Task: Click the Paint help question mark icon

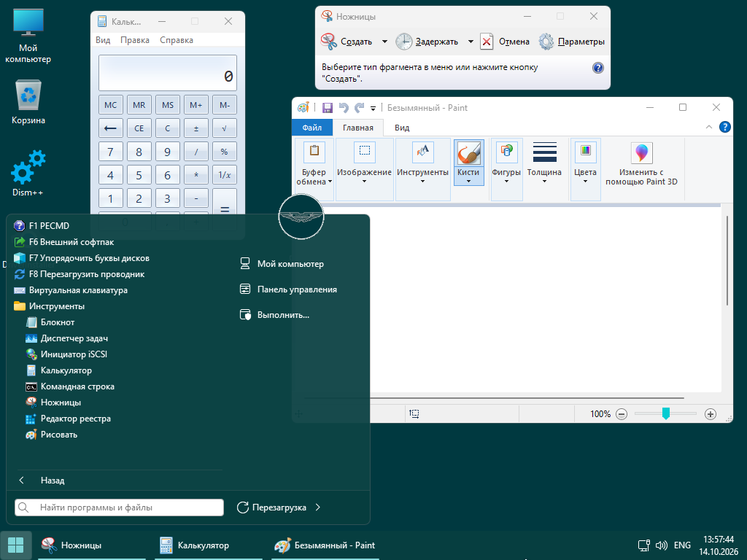Action: click(x=724, y=127)
